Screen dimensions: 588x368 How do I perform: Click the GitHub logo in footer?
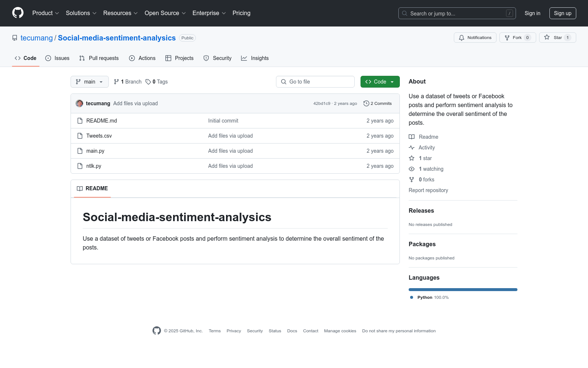(157, 331)
